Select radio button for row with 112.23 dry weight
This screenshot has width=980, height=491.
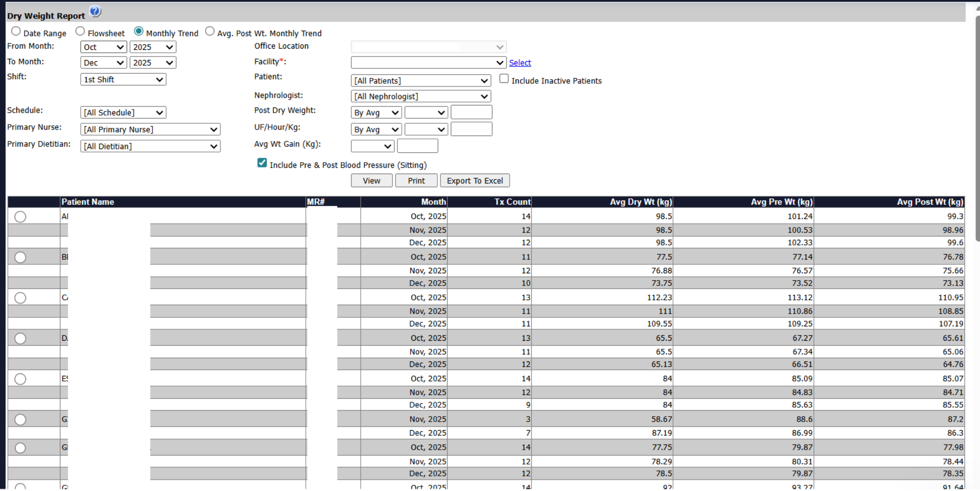(x=20, y=298)
